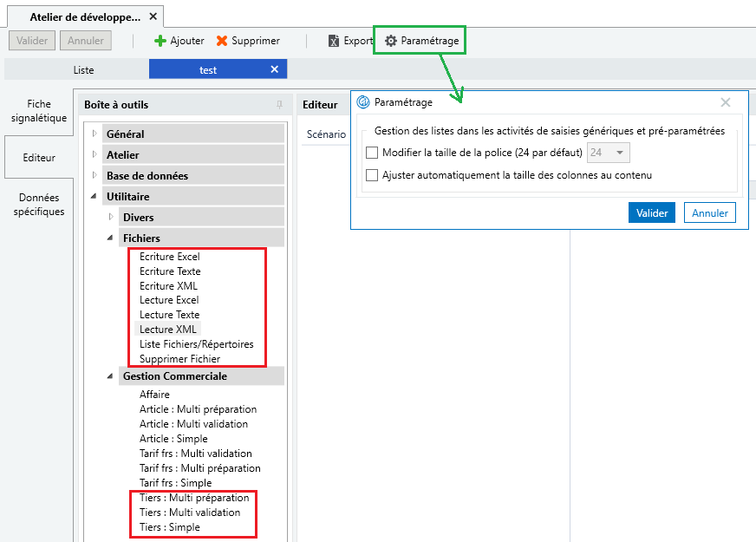Select Lecture XML tool

168,330
